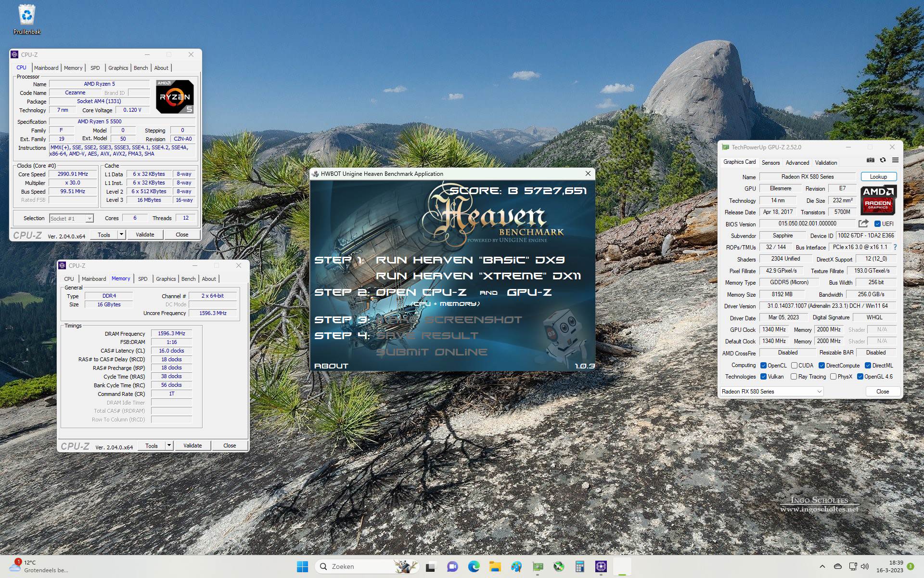Open the Paint palette taskbar icon
The width and height of the screenshot is (924, 578).
point(516,566)
